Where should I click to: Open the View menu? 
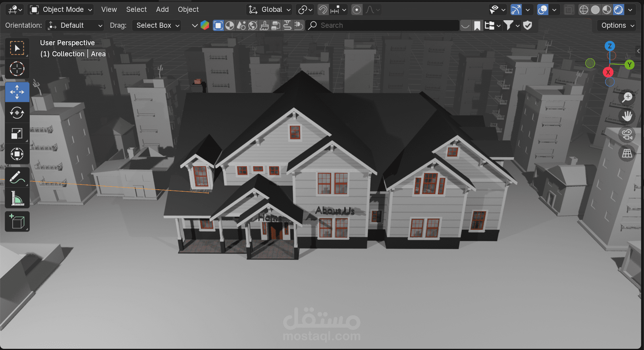[109, 10]
